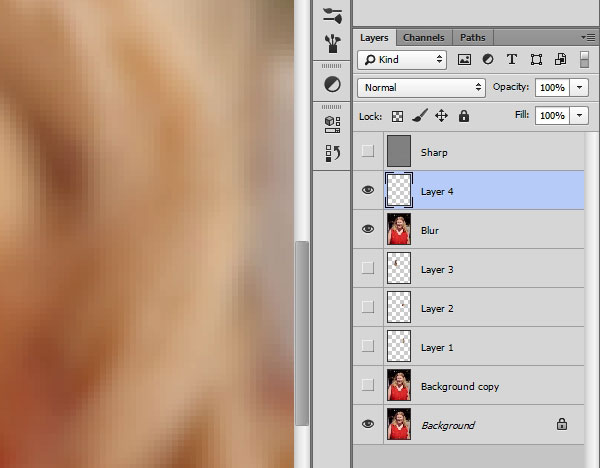
Task: Switch to the Channels tab
Action: pyautogui.click(x=423, y=38)
